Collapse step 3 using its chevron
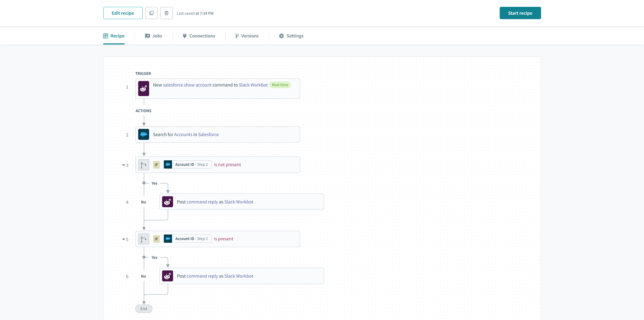The image size is (644, 320). [x=123, y=165]
